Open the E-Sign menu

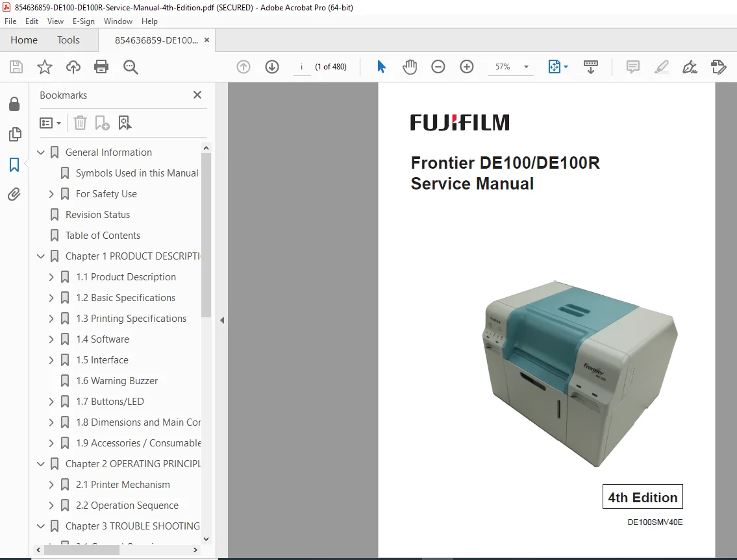83,21
